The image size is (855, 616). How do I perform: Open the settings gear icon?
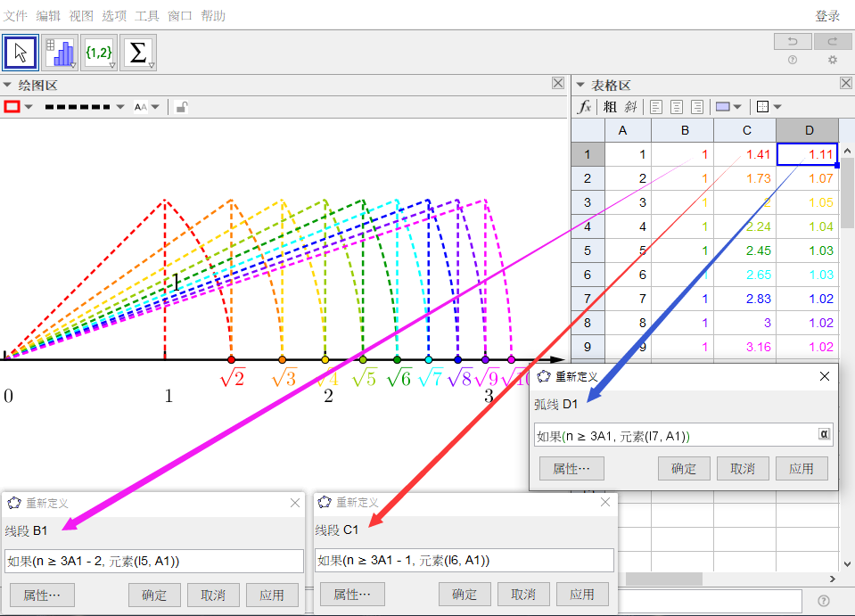tap(833, 60)
